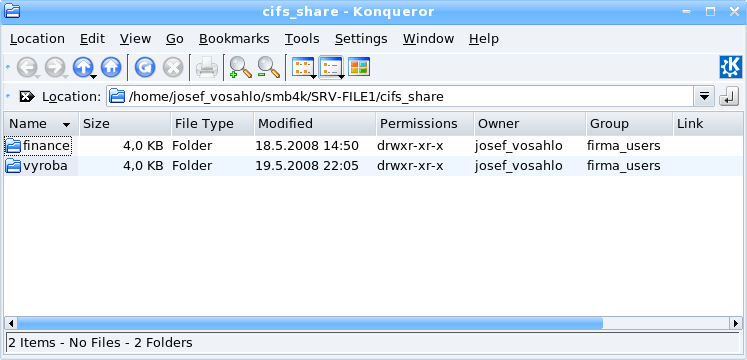Select the finance folder icon

[x=13, y=146]
